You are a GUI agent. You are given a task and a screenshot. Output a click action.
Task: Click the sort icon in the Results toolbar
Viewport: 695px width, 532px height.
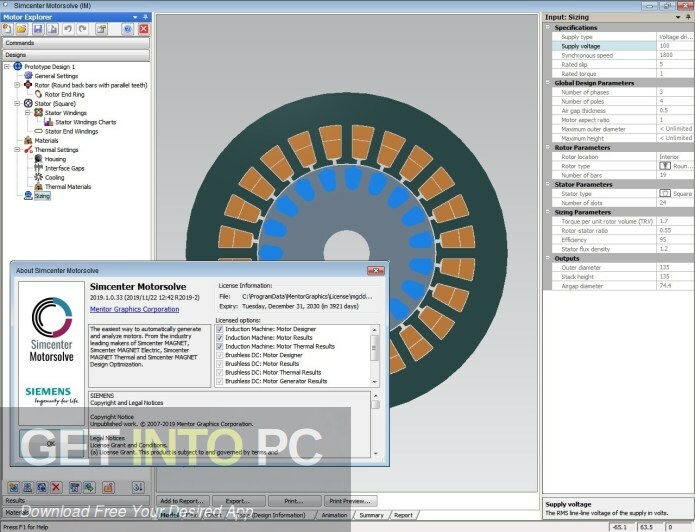click(138, 487)
